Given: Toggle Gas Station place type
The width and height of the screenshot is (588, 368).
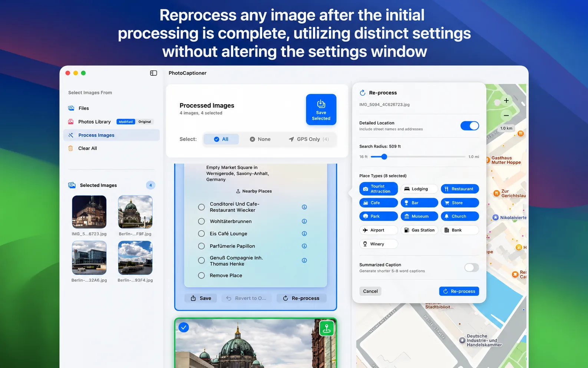Looking at the screenshot, I should pos(419,230).
